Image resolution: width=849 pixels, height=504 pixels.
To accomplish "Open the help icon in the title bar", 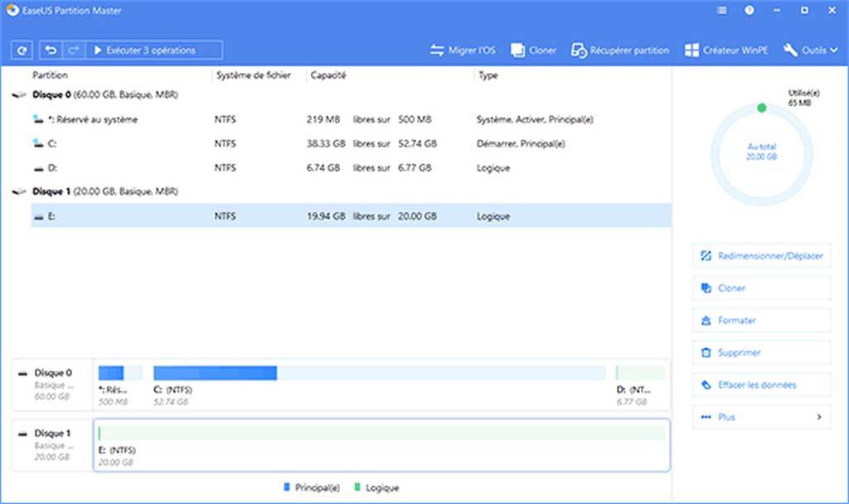I will [750, 10].
